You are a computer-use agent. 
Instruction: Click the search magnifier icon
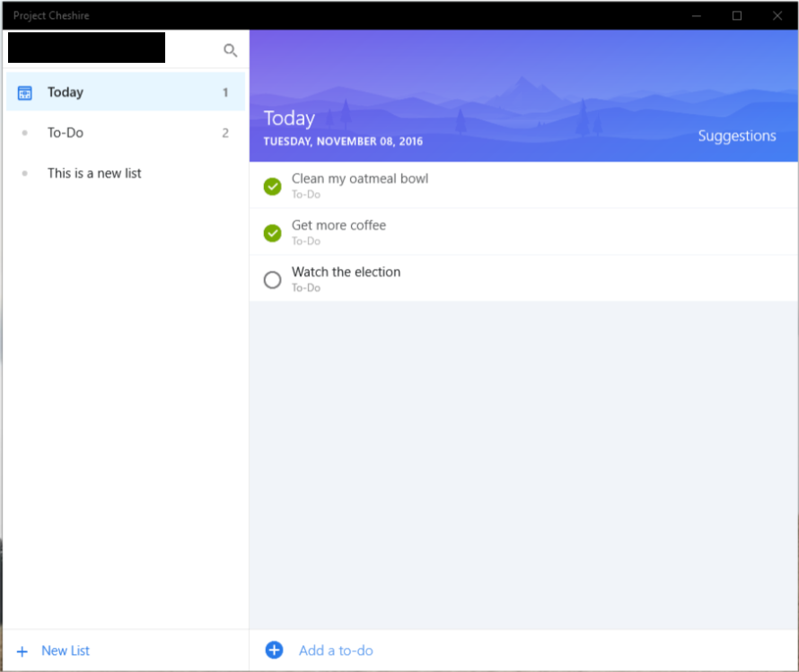pyautogui.click(x=231, y=50)
